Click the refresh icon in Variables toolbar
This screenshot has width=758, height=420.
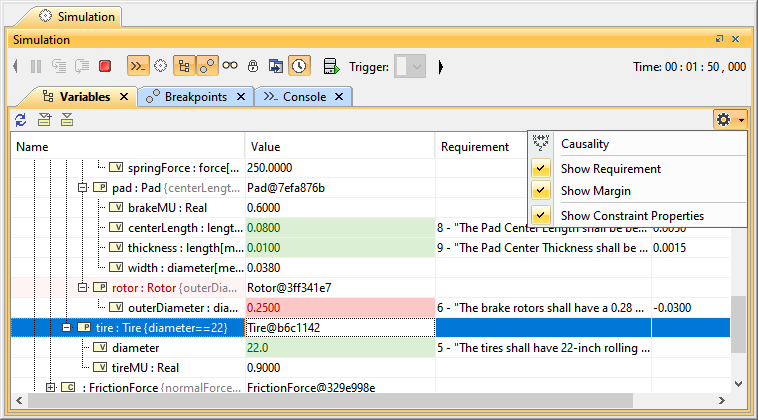[21, 120]
